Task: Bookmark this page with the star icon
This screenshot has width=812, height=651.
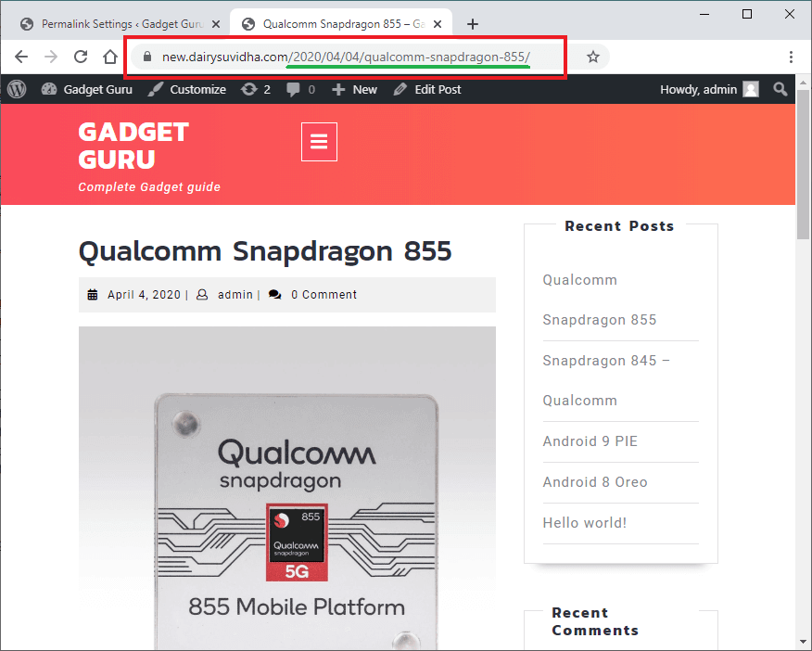Action: 593,57
